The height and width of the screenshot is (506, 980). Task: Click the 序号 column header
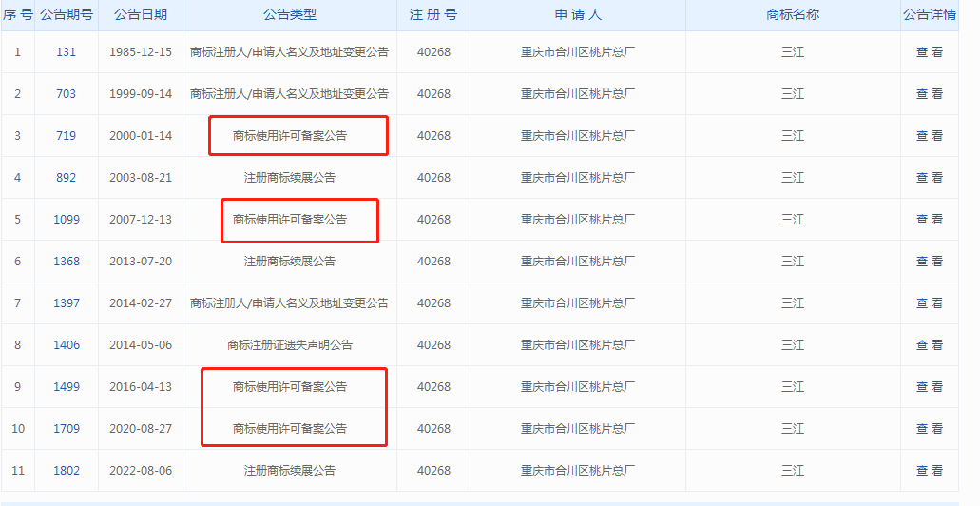click(17, 14)
